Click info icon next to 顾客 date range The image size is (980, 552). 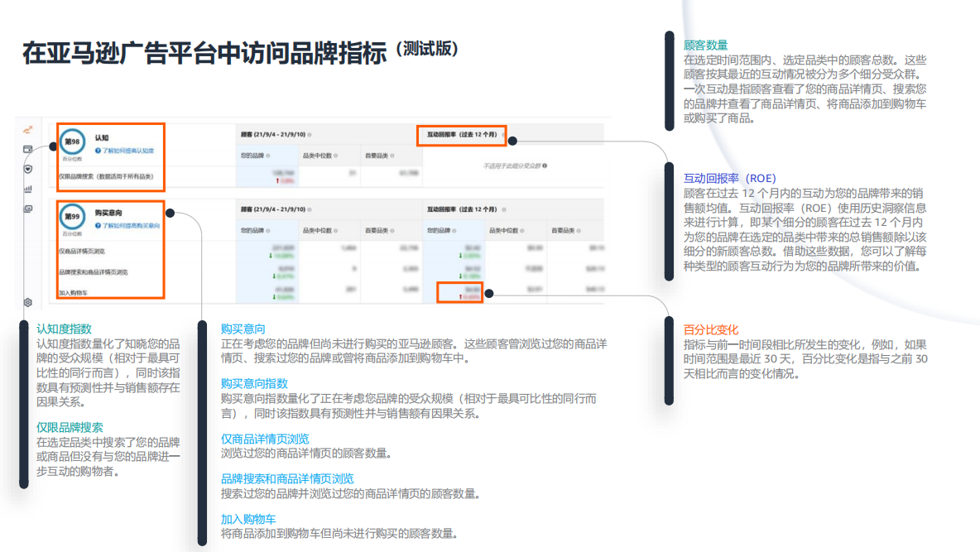tap(309, 137)
